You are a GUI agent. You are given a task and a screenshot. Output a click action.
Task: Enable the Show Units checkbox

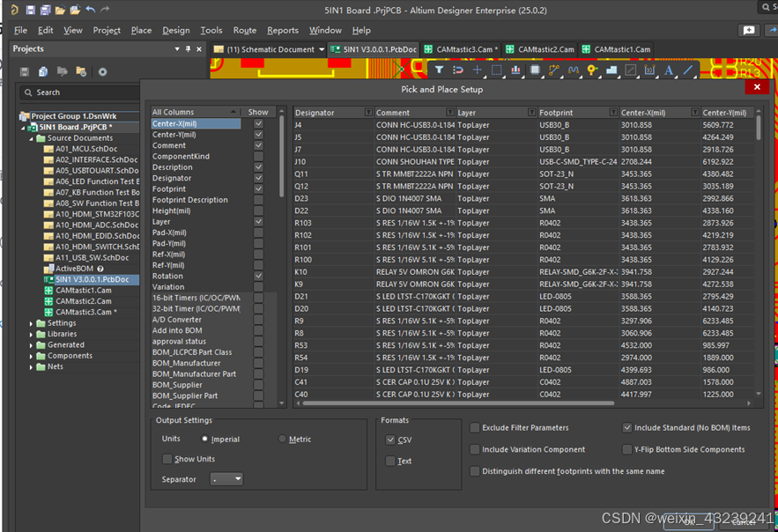[167, 459]
